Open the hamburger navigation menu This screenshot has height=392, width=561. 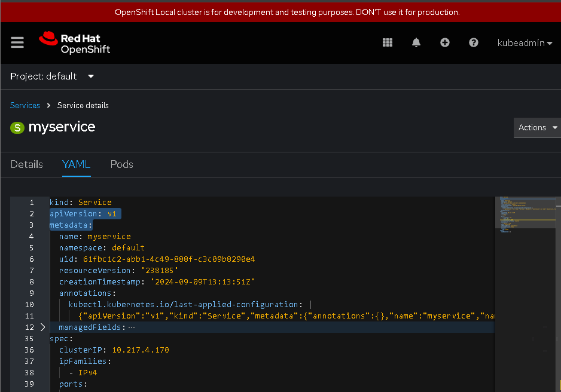[17, 42]
